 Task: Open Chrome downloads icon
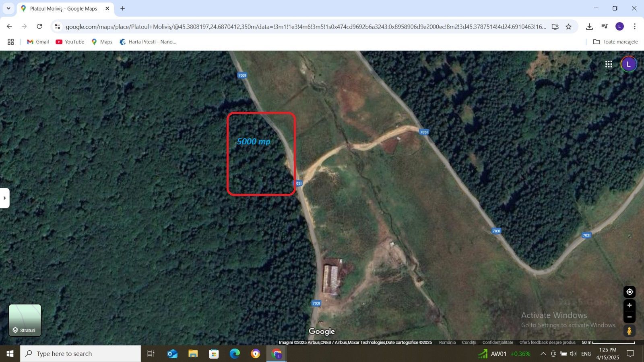[589, 27]
